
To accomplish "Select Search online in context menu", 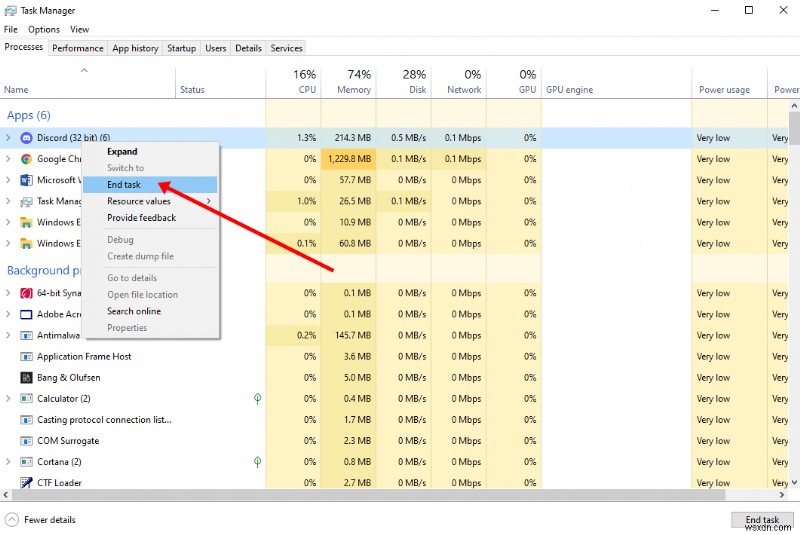I will 151,311.
